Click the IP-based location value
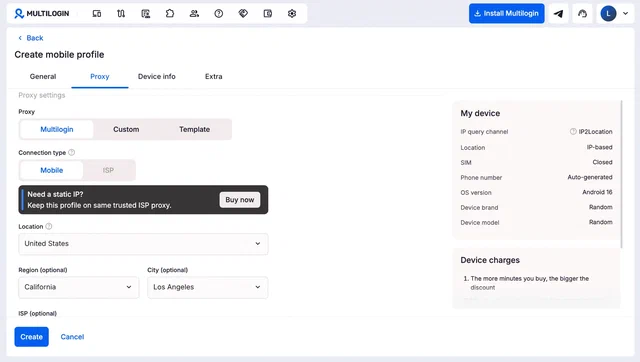 click(x=600, y=147)
